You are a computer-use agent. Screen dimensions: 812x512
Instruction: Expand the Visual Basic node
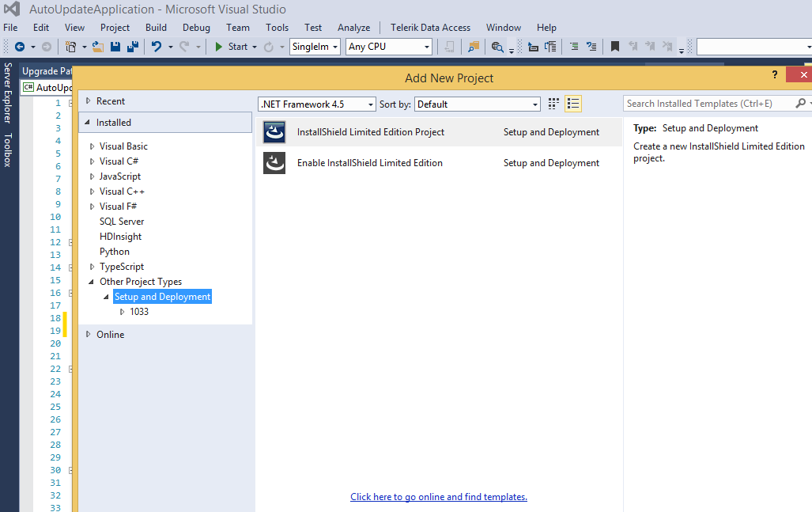(x=93, y=146)
